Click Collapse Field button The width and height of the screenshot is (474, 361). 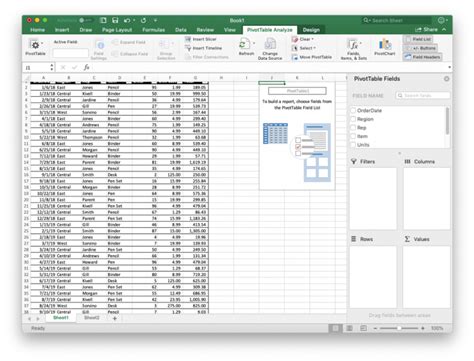coord(130,54)
